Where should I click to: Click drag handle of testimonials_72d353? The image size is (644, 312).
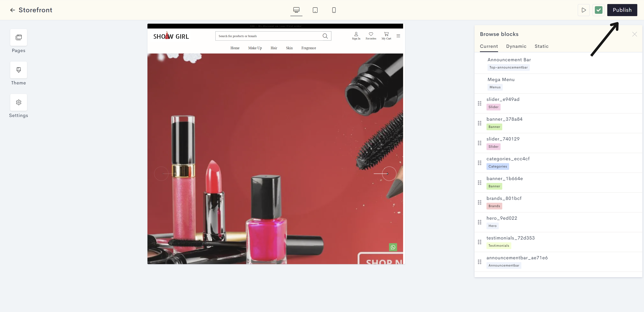[479, 242]
